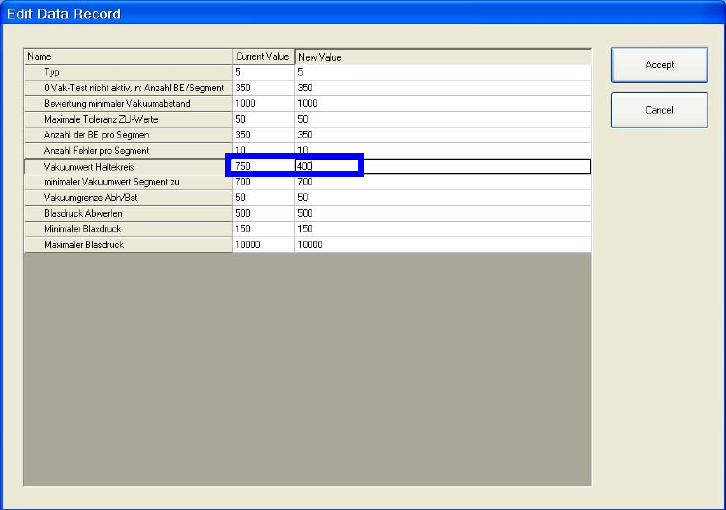Click the Vakuumwert Haltekreis new value field 400

click(443, 166)
